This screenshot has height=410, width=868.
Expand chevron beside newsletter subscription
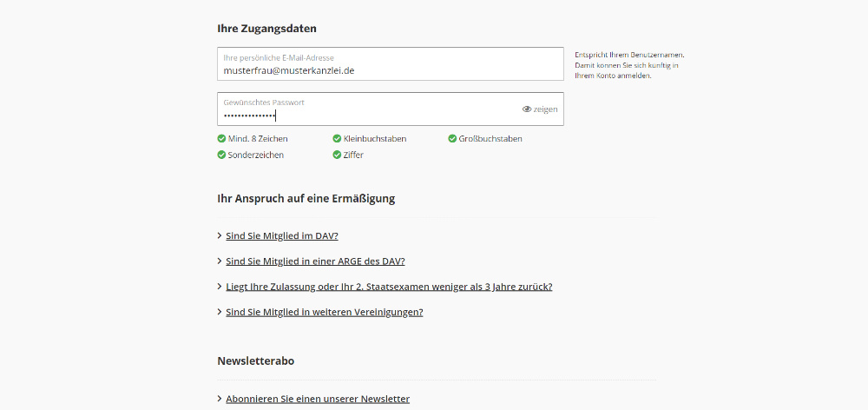click(x=220, y=399)
